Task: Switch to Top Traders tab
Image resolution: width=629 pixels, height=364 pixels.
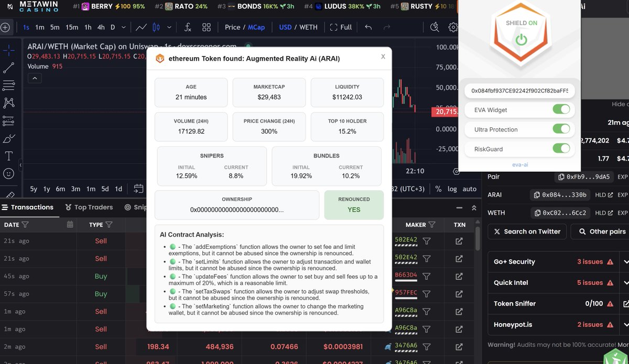Action: click(89, 207)
